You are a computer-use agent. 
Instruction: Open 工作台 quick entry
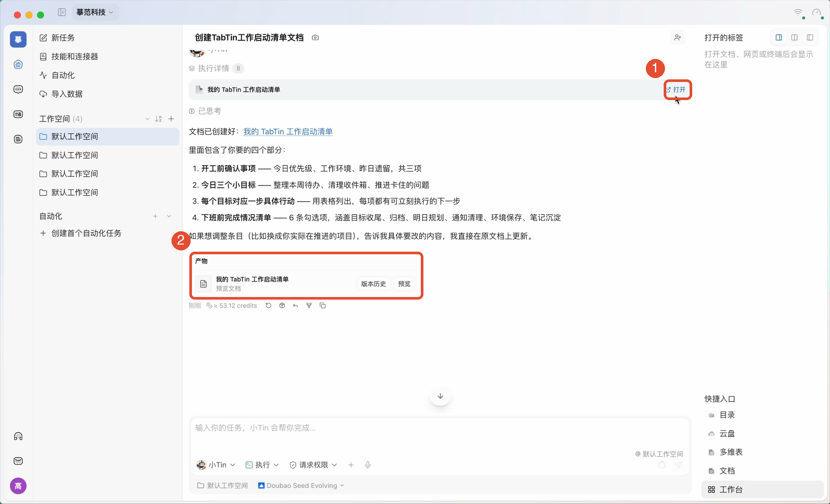coord(763,489)
